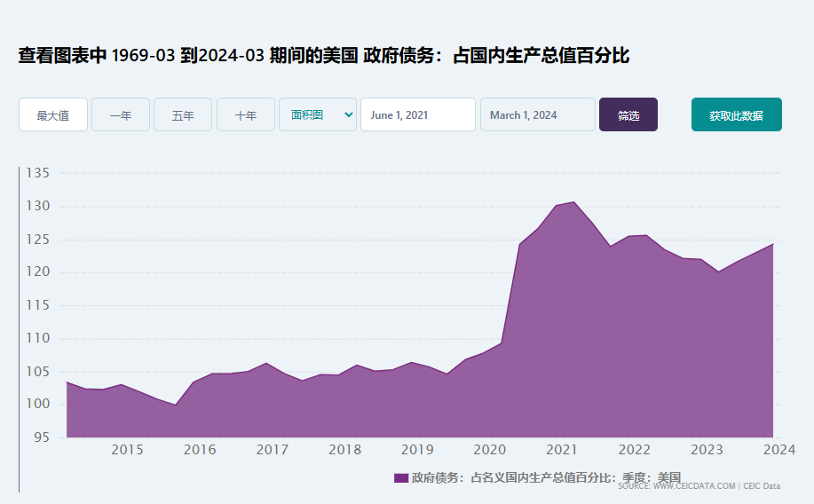This screenshot has width=814, height=504.
Task: Click the 2020 x-axis label
Action: pyautogui.click(x=489, y=450)
